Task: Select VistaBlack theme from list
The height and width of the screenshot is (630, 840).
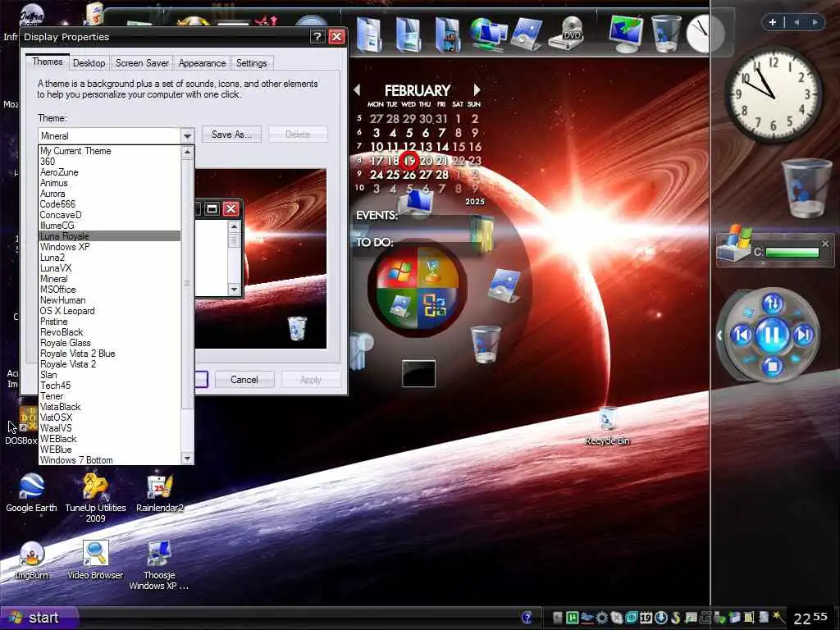Action: click(109, 407)
